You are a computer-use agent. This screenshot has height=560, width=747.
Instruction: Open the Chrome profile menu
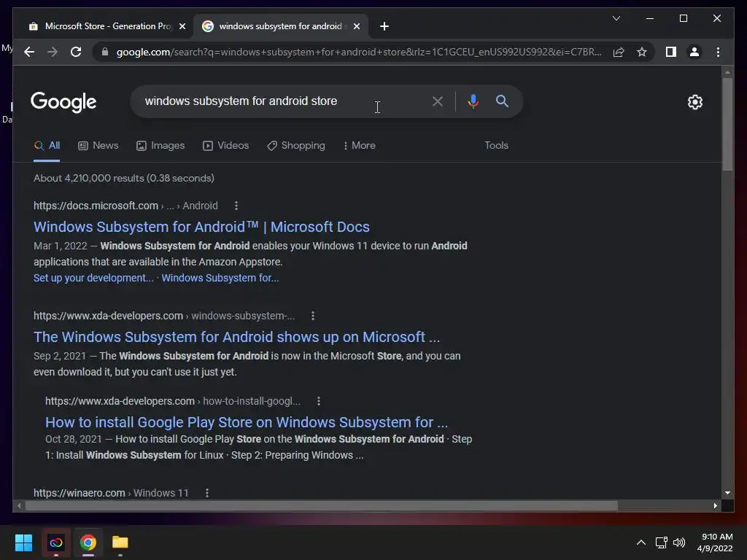(694, 52)
